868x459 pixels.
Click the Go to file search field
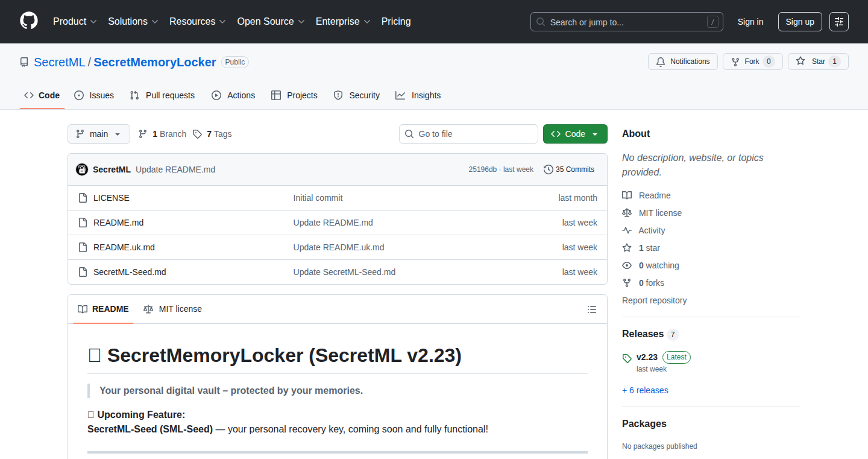pos(468,134)
